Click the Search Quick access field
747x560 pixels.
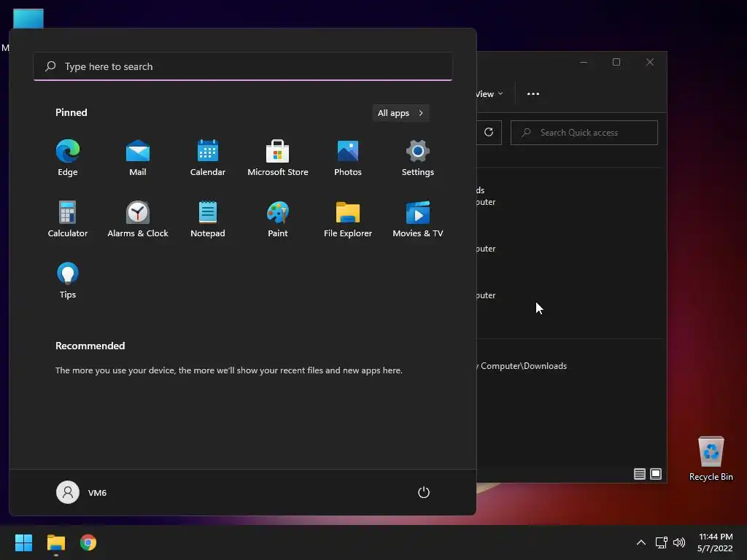pos(584,133)
